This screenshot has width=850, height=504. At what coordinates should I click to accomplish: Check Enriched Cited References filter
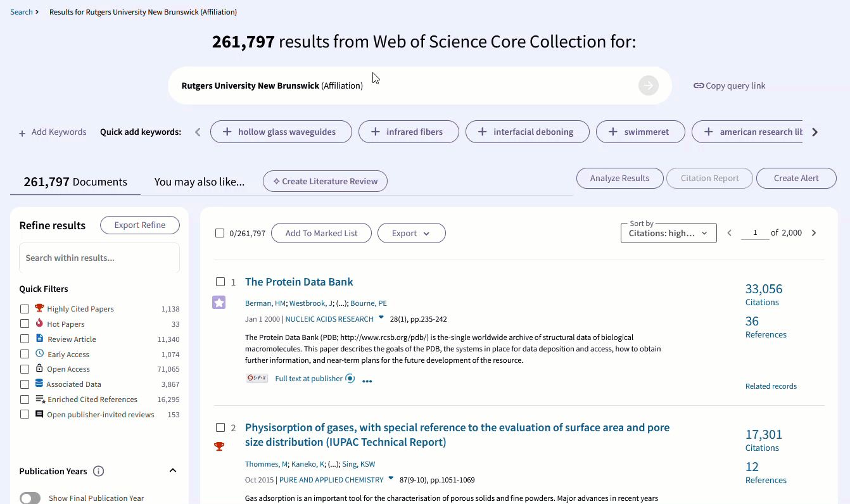(25, 400)
